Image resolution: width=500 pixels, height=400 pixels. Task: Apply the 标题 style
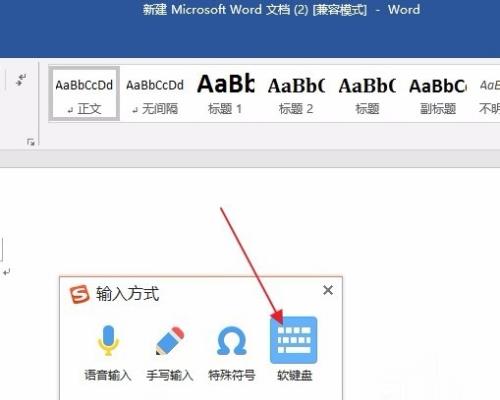[x=367, y=95]
